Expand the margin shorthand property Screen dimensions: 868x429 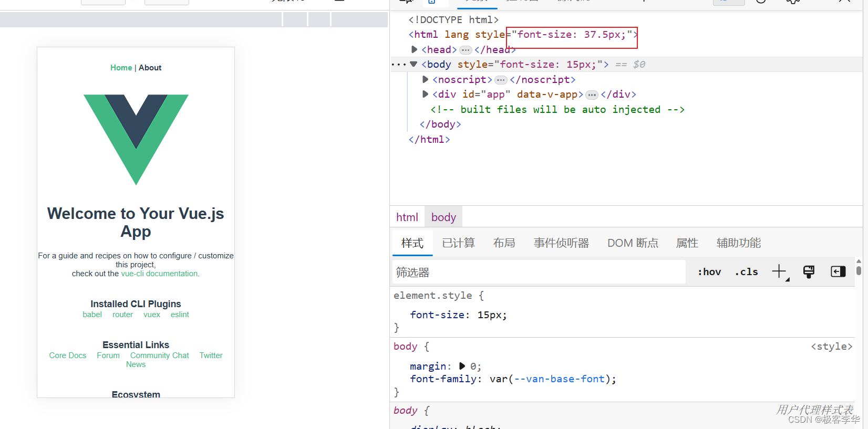pos(462,366)
